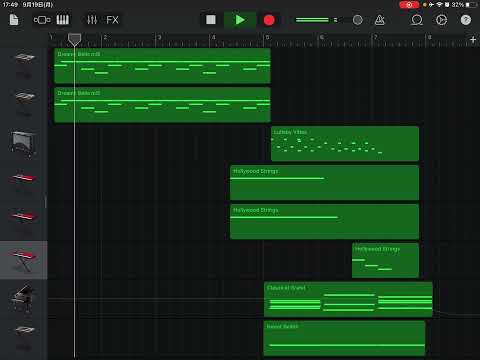Select the first long Hollywood Strings region
Viewport: 480px width, 360px height.
coord(324,183)
